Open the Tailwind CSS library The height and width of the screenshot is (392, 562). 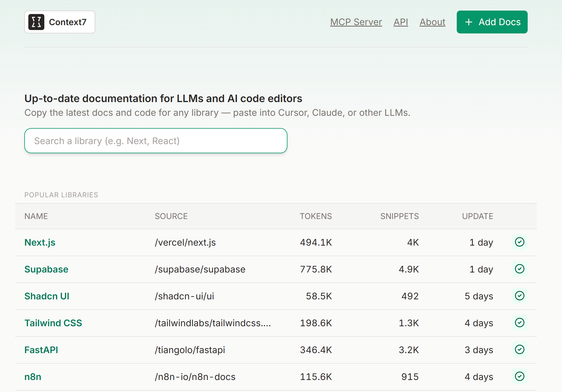click(53, 323)
